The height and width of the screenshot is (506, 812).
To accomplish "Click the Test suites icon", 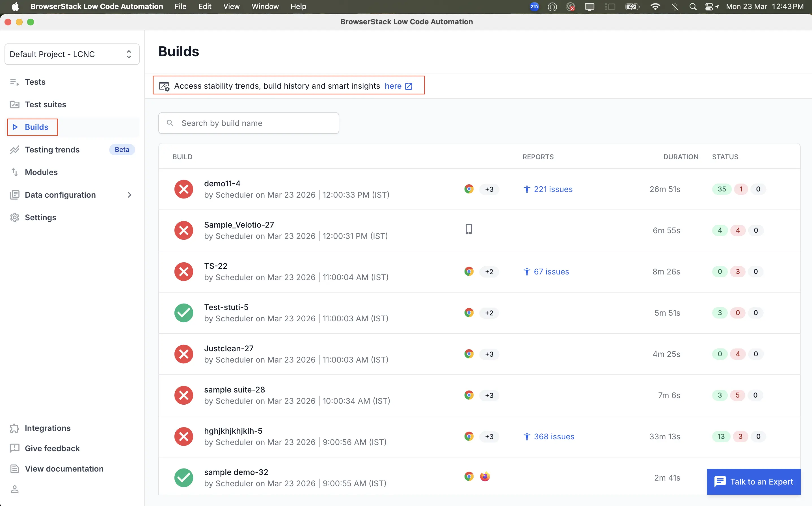I will tap(15, 104).
